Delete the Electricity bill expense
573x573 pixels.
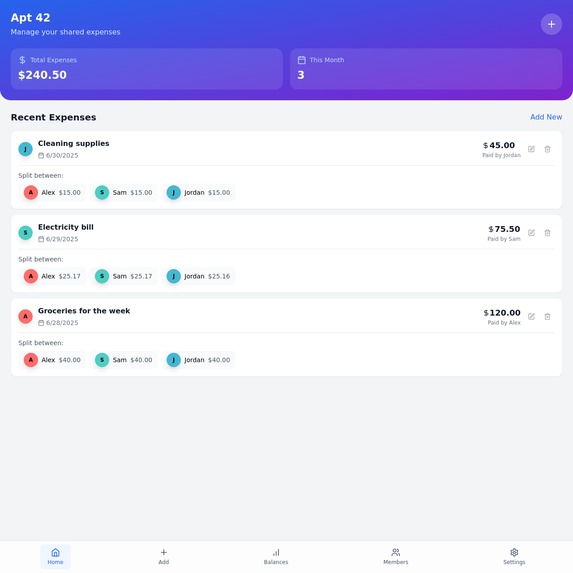pyautogui.click(x=547, y=233)
